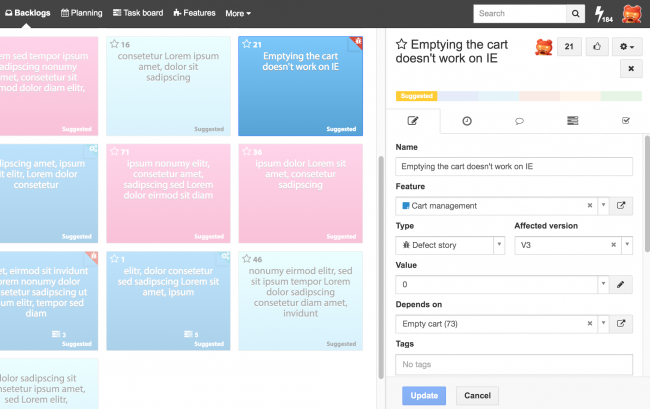Image resolution: width=650 pixels, height=409 pixels.
Task: Star the story numbered 46
Action: [247, 259]
